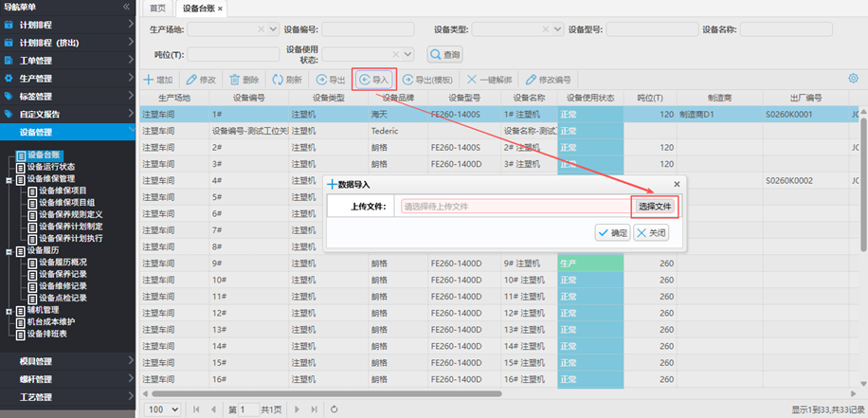Click the 导入 (Import) toolbar button
Image resolution: width=868 pixels, height=418 pixels.
[373, 80]
